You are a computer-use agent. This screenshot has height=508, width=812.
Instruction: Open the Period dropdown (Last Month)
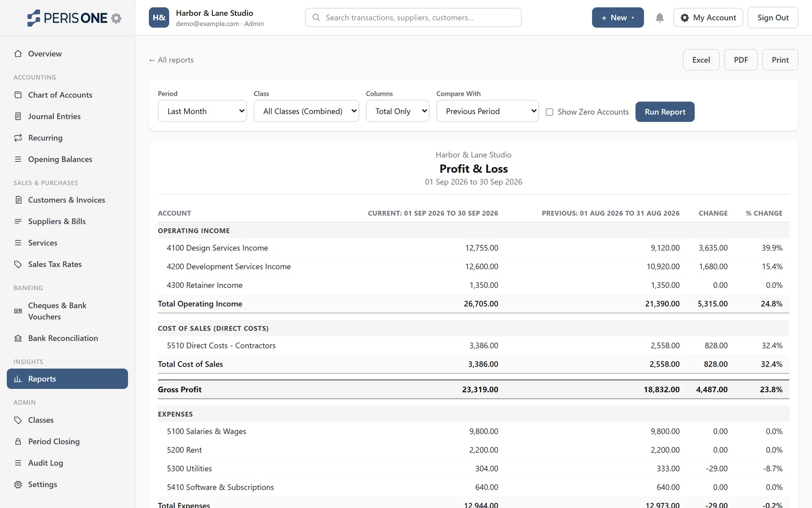[x=202, y=111]
